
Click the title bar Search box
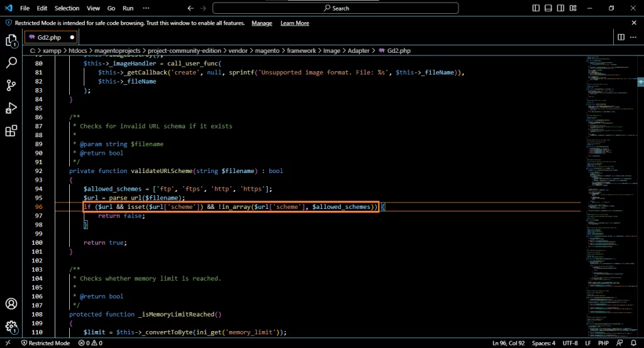(x=336, y=8)
